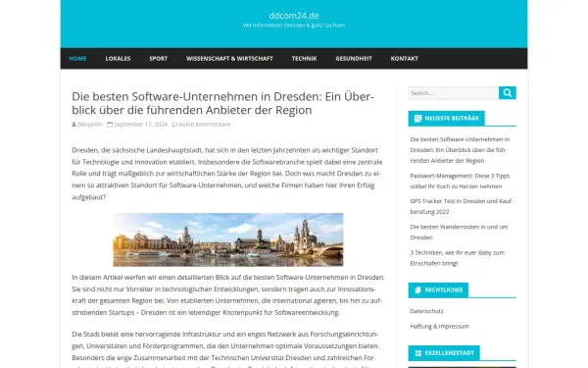Click the paragraph starting 'In diesem Artikel werfen'
Image resolution: width=588 pixels, height=368 pixels.
pos(228,294)
